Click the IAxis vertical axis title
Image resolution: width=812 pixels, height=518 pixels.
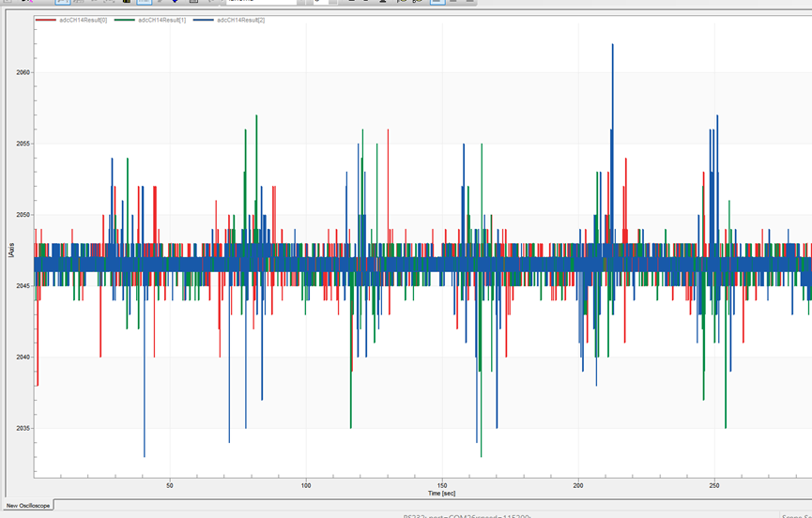coord(11,251)
